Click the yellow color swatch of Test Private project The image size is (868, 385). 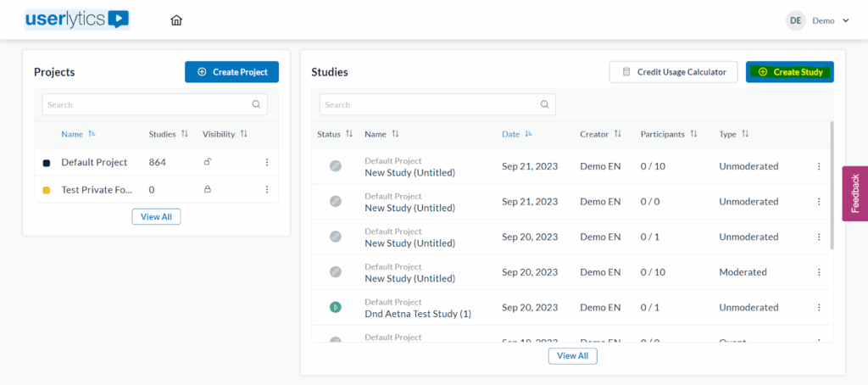(47, 190)
